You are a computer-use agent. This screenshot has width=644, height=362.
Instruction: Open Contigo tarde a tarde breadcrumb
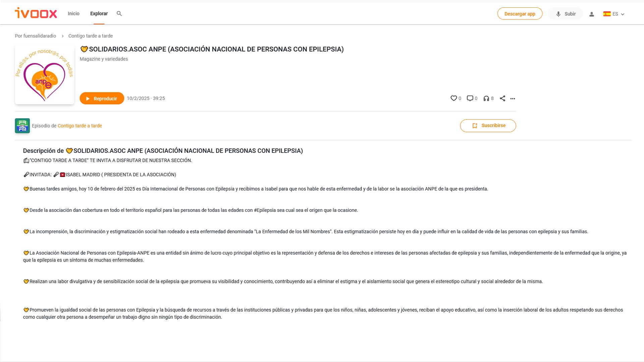(x=91, y=36)
